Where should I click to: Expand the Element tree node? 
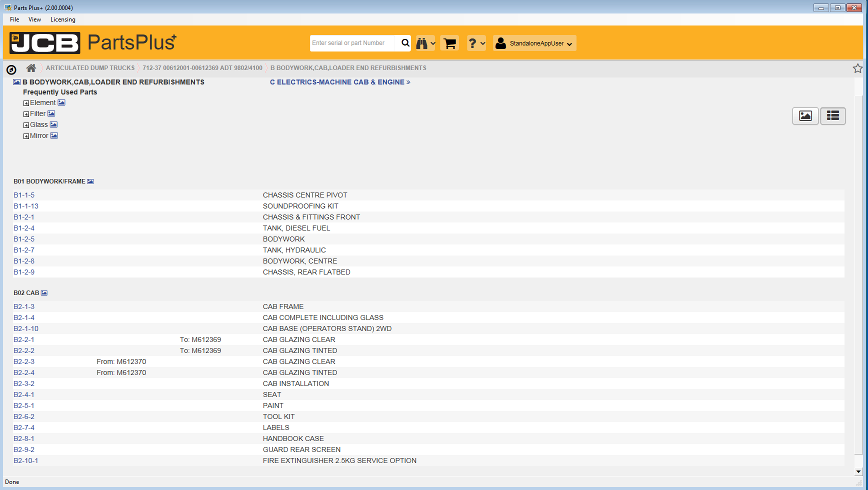click(26, 103)
